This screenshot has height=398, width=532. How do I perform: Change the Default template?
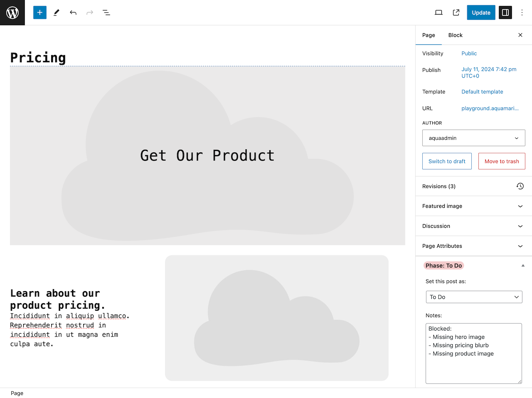pos(482,91)
